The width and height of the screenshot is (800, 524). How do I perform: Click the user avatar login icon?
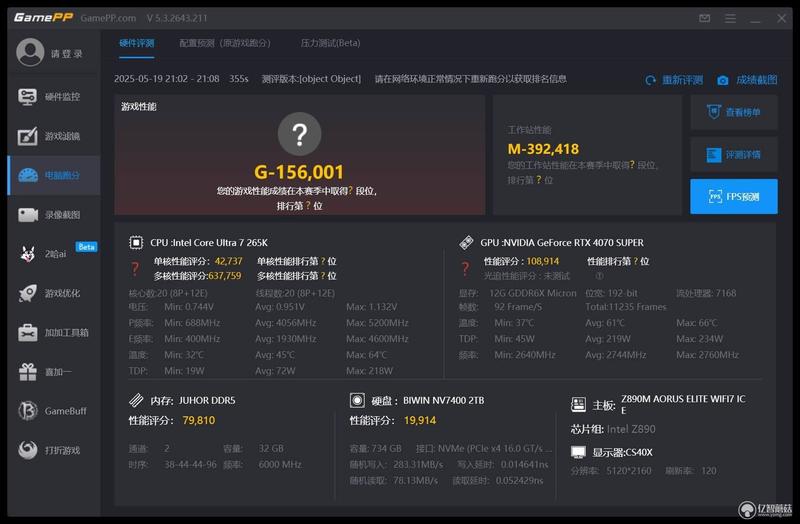(30, 52)
